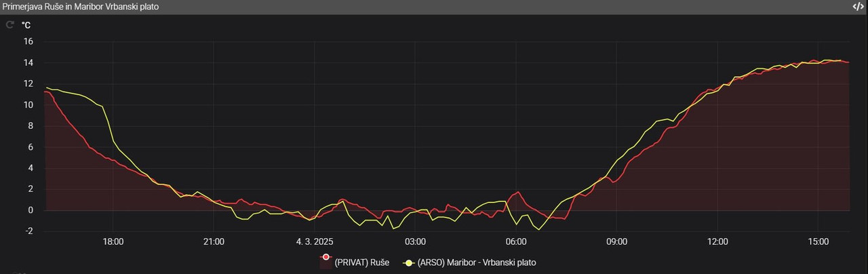Click the -2 value on temperature axis

[29, 231]
